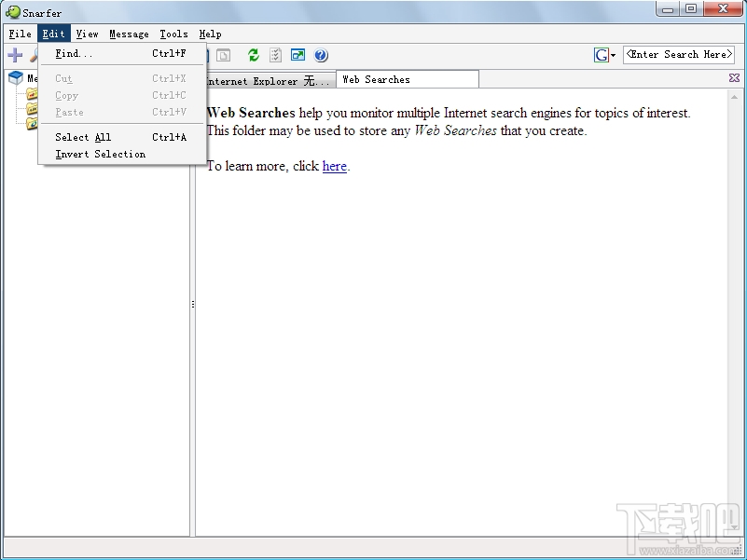Follow the 'here' learn more link

pos(335,166)
